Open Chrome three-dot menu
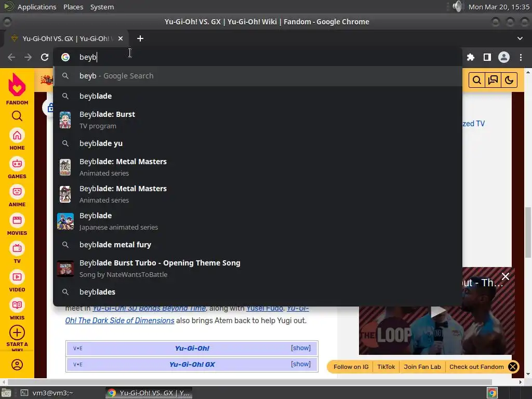This screenshot has height=399, width=532. coord(521,57)
